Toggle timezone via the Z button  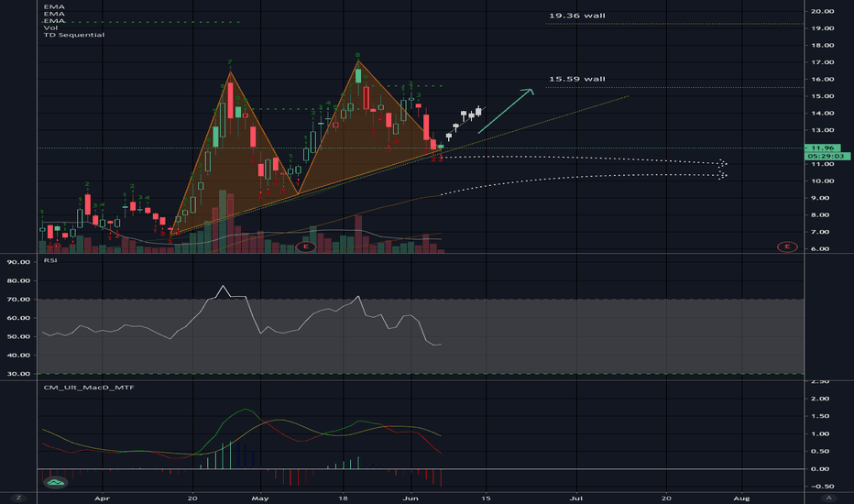coord(18,498)
